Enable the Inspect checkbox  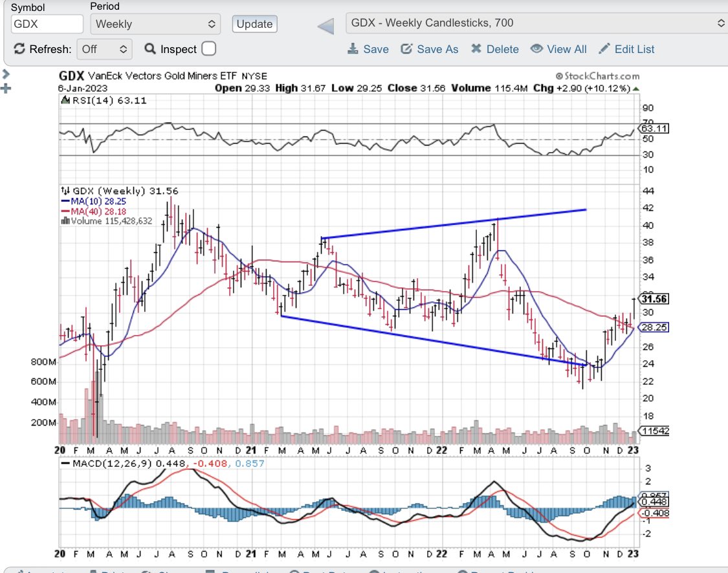click(x=209, y=49)
